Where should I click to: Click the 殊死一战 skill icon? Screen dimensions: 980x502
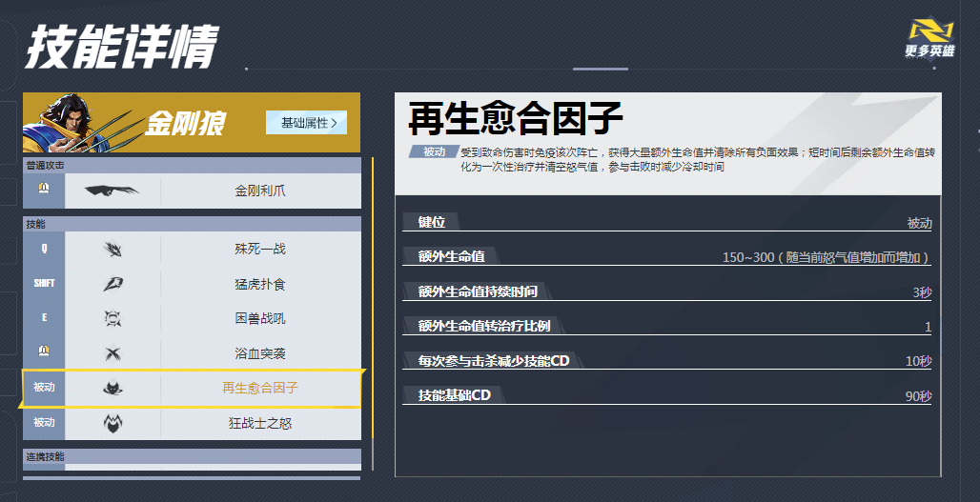[x=112, y=250]
